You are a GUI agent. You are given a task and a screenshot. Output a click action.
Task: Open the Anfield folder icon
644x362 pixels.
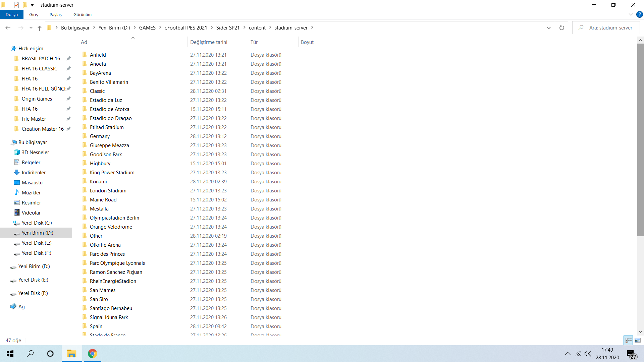click(85, 55)
